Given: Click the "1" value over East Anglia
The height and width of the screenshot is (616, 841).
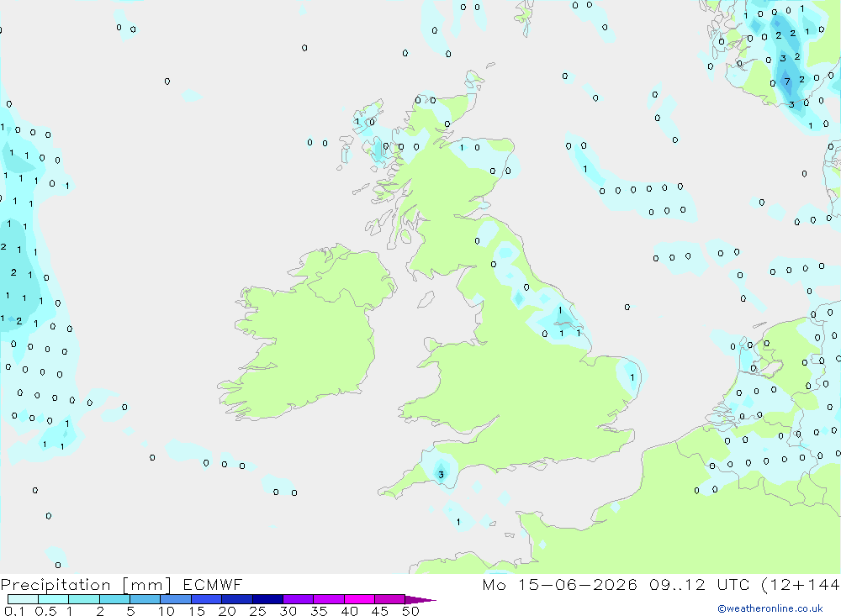Looking at the screenshot, I should (x=632, y=377).
